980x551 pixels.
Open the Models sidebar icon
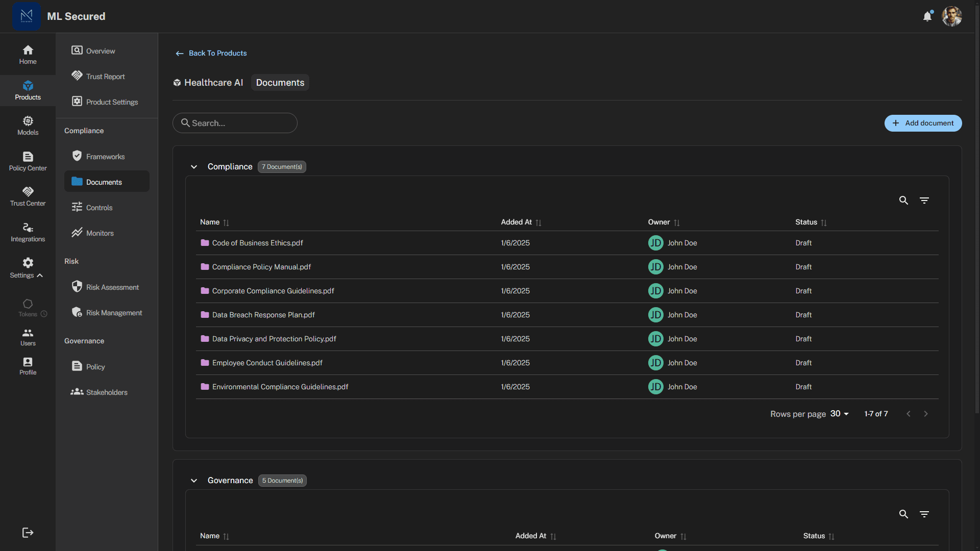[x=28, y=126]
